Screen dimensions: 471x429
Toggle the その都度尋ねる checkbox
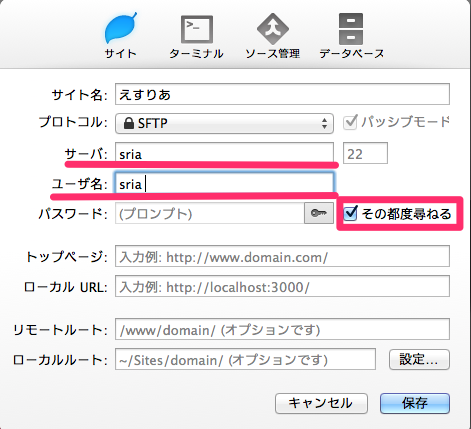tap(350, 213)
